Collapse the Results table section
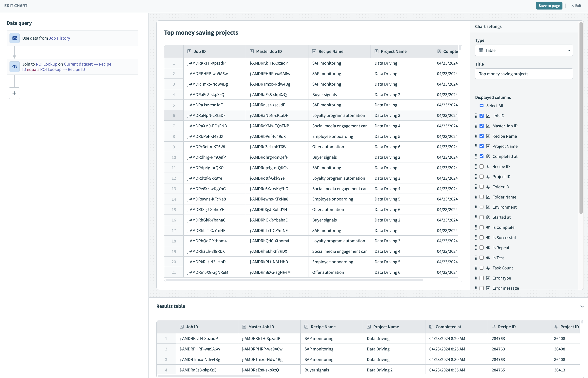 pyautogui.click(x=582, y=306)
